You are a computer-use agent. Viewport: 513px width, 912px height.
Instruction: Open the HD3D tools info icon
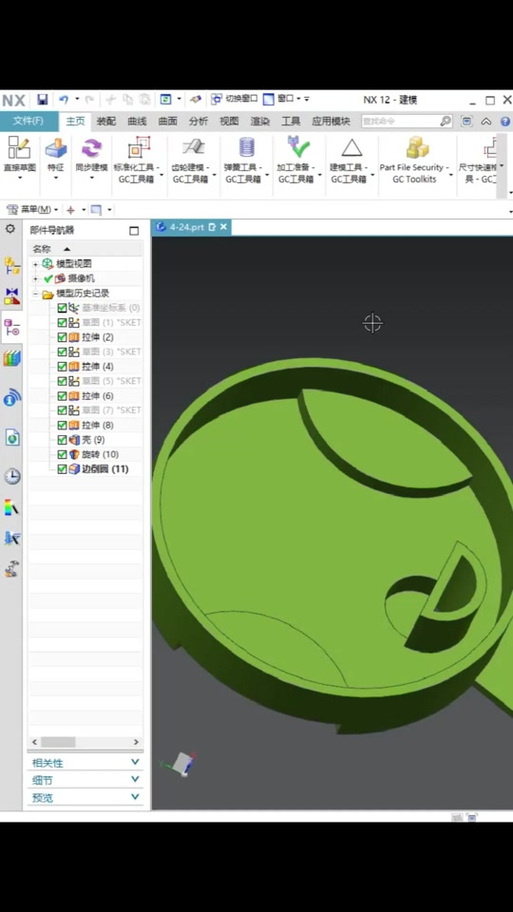click(x=12, y=397)
